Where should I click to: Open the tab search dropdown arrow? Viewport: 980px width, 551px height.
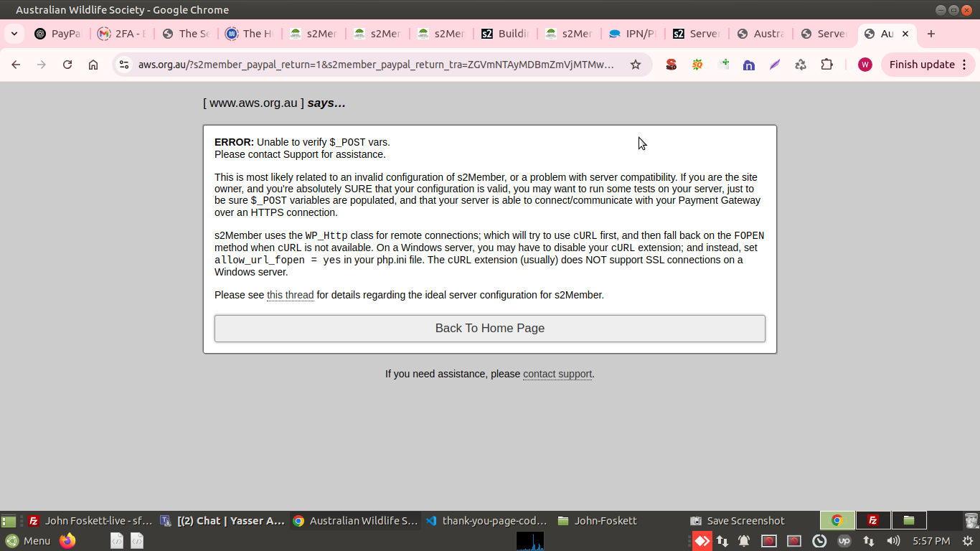14,34
